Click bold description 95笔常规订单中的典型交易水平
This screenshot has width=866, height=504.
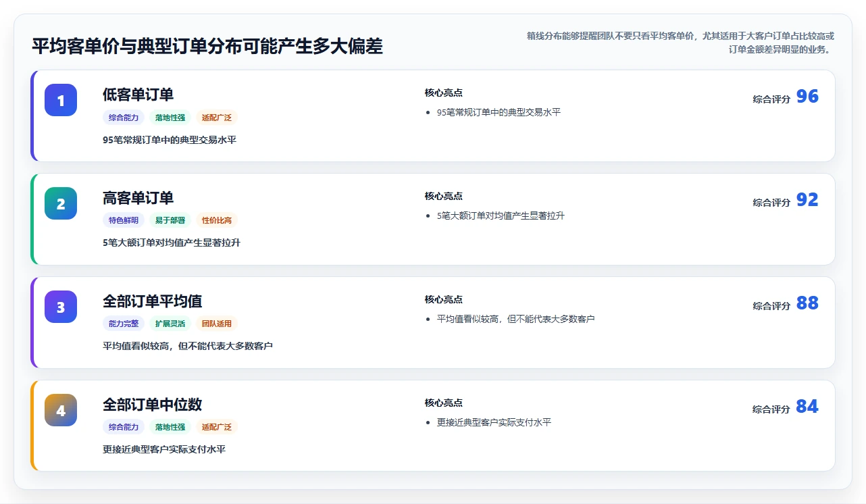click(x=170, y=140)
